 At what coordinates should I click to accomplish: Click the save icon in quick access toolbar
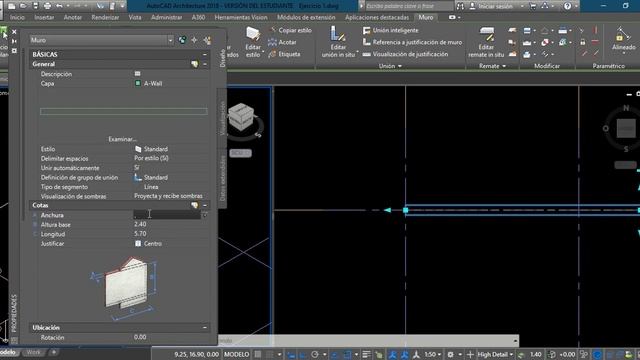pos(36,6)
